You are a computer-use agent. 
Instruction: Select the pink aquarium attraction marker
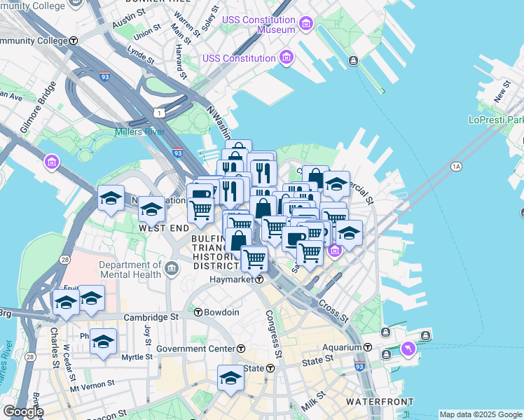click(407, 348)
